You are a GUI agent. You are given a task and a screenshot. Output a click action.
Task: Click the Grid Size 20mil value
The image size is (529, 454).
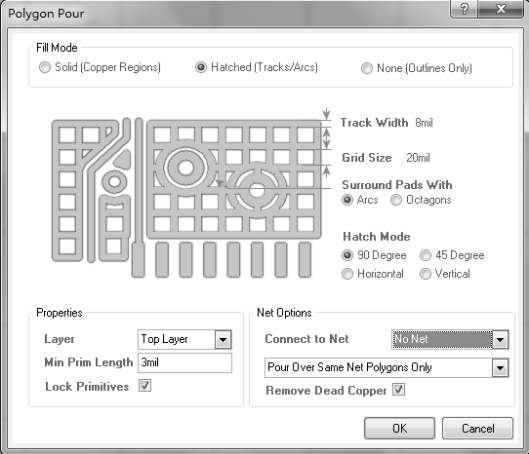point(418,158)
